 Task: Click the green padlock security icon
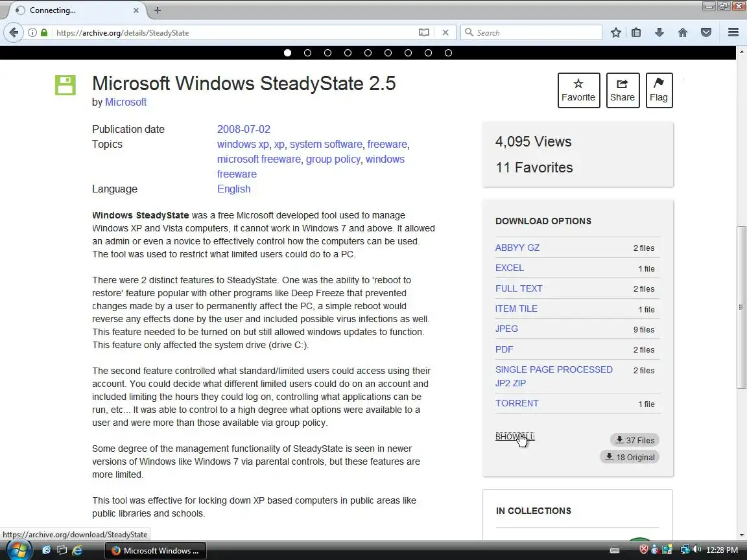pyautogui.click(x=44, y=32)
